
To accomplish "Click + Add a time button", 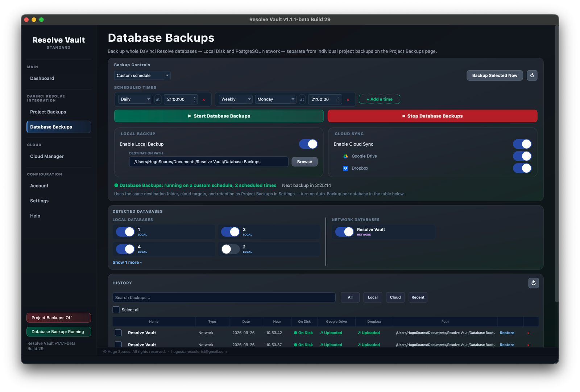I will [x=380, y=99].
